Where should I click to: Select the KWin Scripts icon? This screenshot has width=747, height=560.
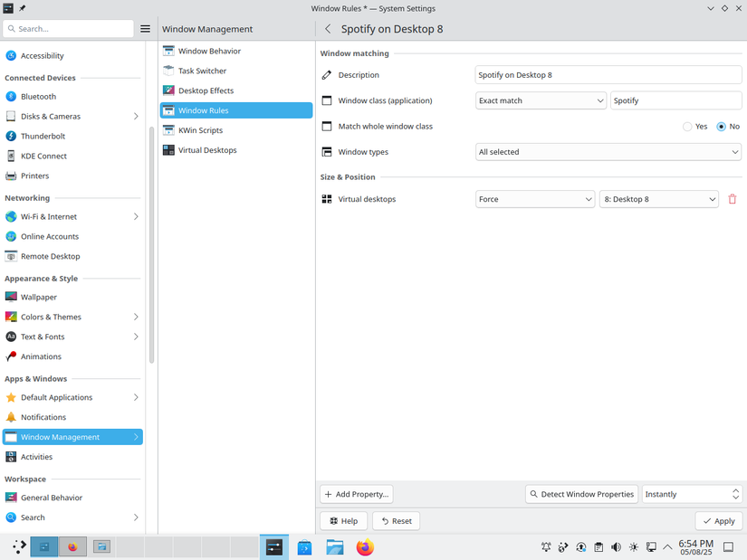click(x=168, y=129)
